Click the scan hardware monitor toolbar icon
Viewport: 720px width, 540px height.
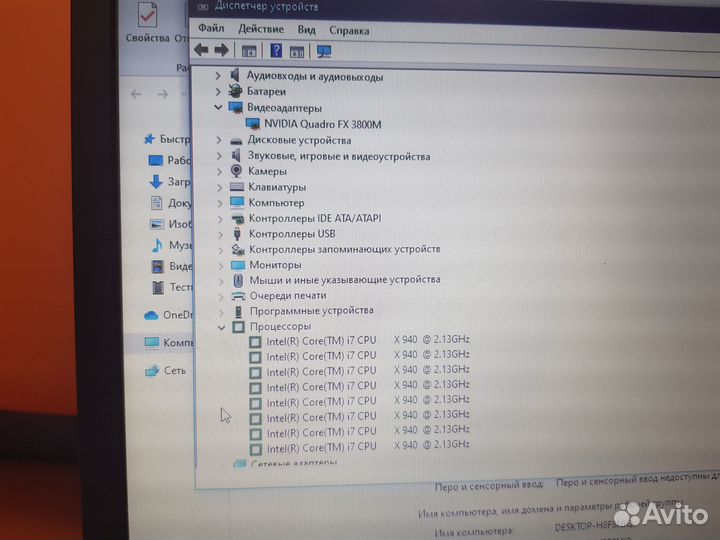point(324,52)
